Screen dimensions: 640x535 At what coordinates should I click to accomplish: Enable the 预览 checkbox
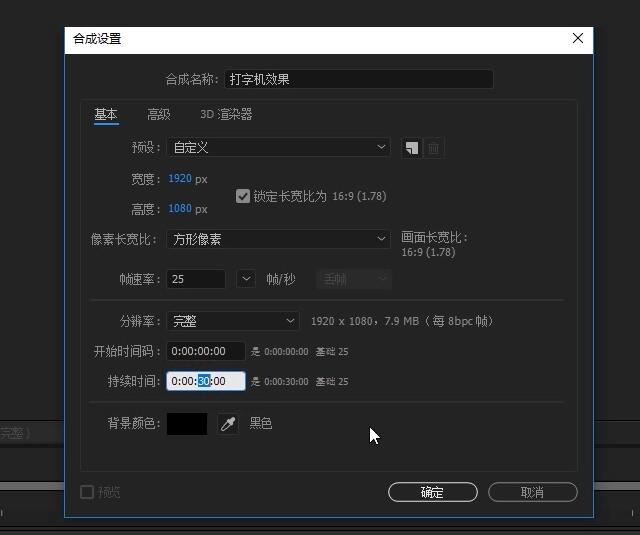[87, 492]
